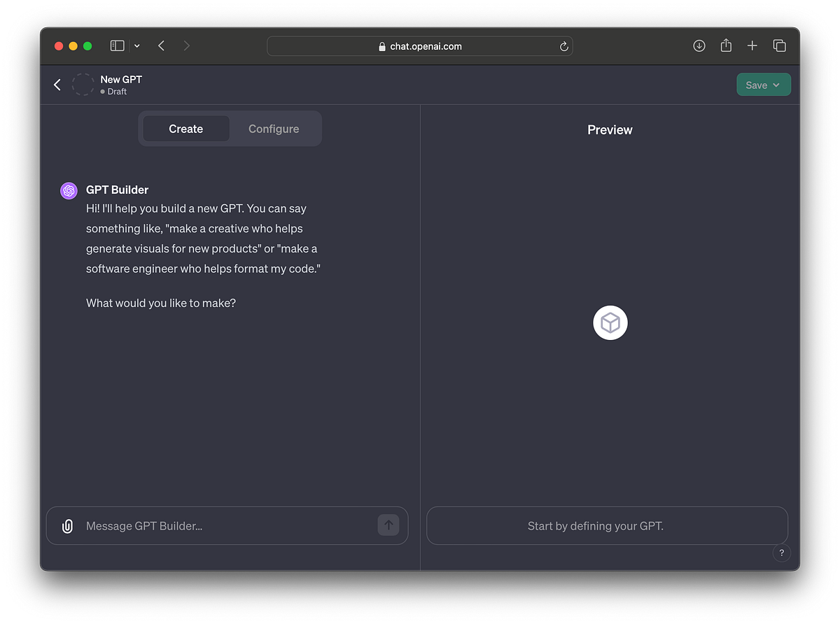Open the help question mark button
This screenshot has width=840, height=624.
782,553
